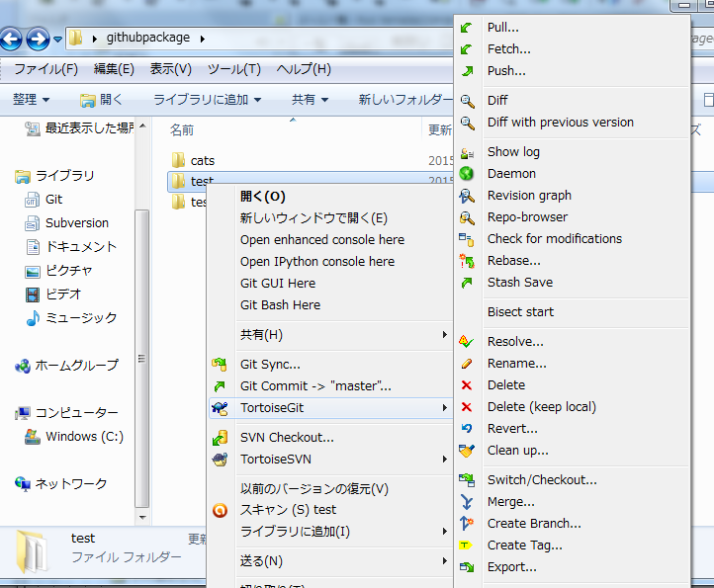This screenshot has height=588, width=714.
Task: Click the TortoiseGit turtle icon
Action: click(220, 408)
